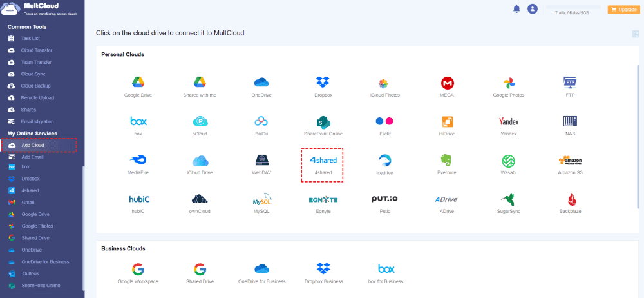Image resolution: width=644 pixels, height=298 pixels.
Task: Open the notifications bell
Action: (516, 9)
